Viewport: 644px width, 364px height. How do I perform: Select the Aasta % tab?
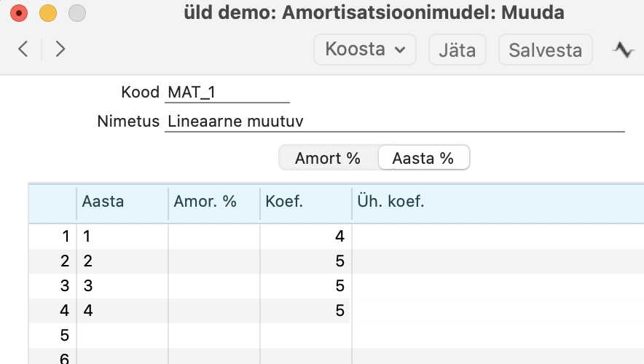[x=423, y=158]
